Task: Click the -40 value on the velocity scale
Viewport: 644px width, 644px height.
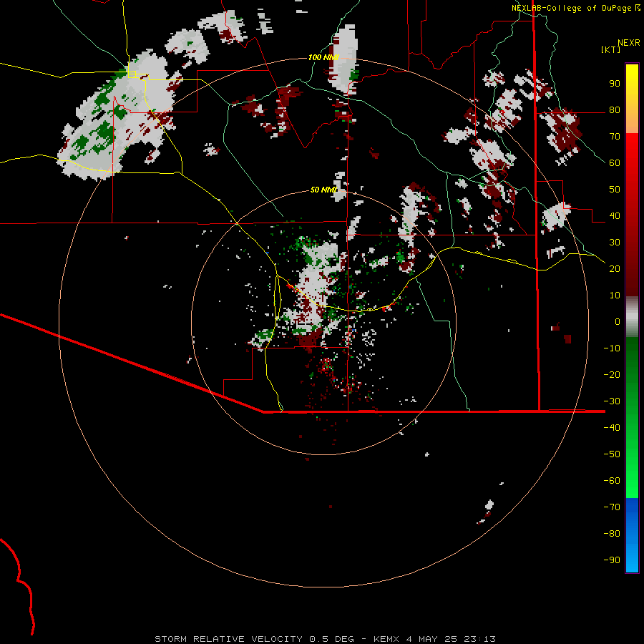Action: coord(612,428)
